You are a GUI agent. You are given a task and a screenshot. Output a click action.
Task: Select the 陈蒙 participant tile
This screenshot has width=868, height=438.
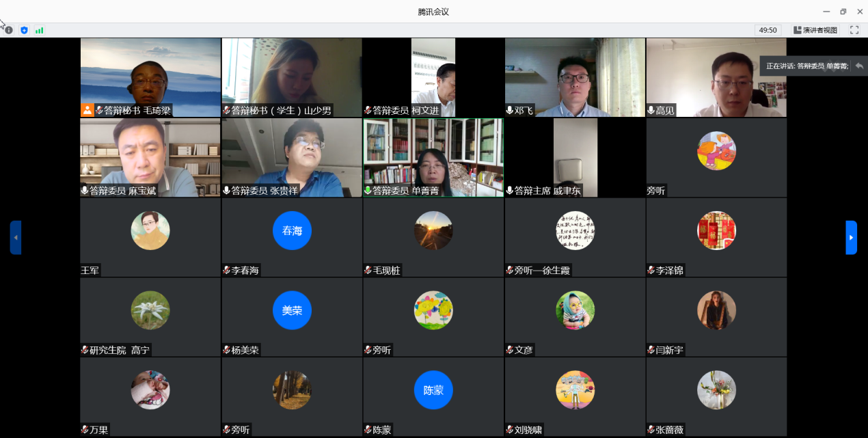(433, 396)
